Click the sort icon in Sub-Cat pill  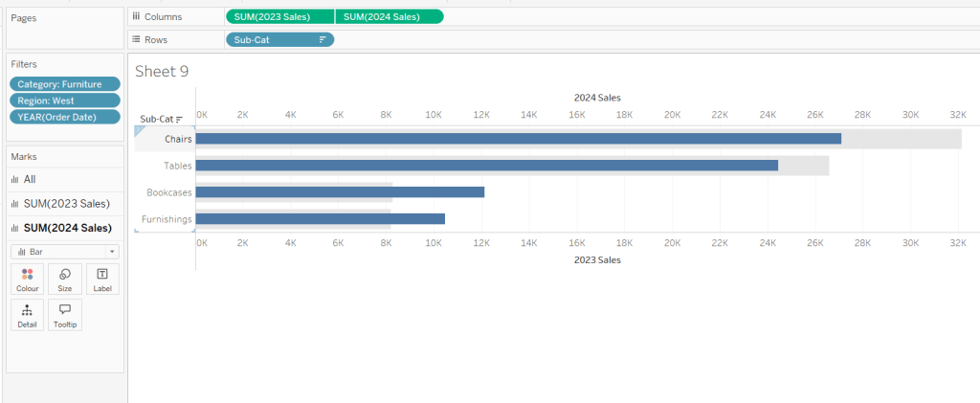[323, 40]
